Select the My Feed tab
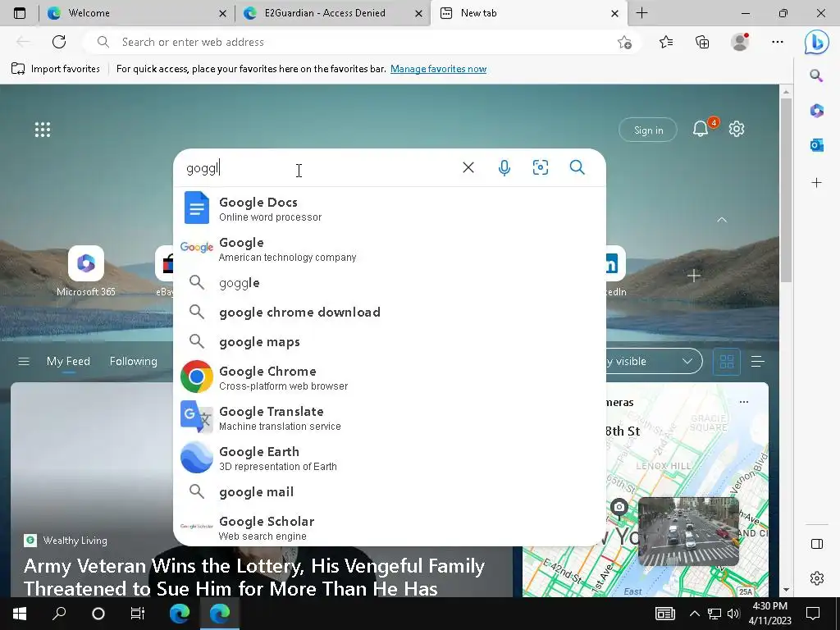Viewport: 840px width, 630px height. click(x=68, y=362)
